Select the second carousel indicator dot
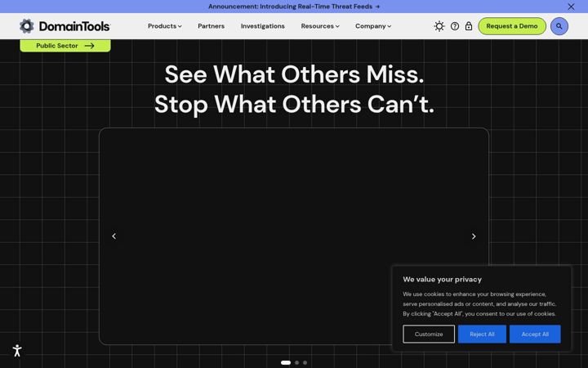588x368 pixels. click(296, 363)
